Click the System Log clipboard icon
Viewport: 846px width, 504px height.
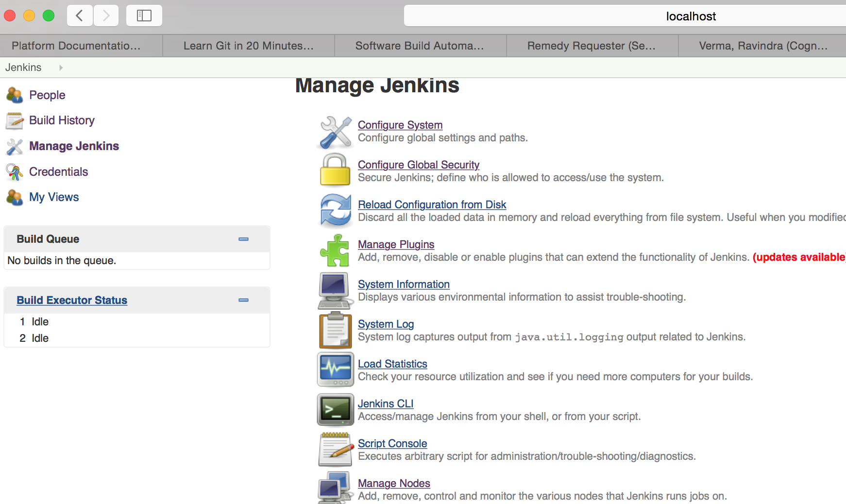coord(335,330)
